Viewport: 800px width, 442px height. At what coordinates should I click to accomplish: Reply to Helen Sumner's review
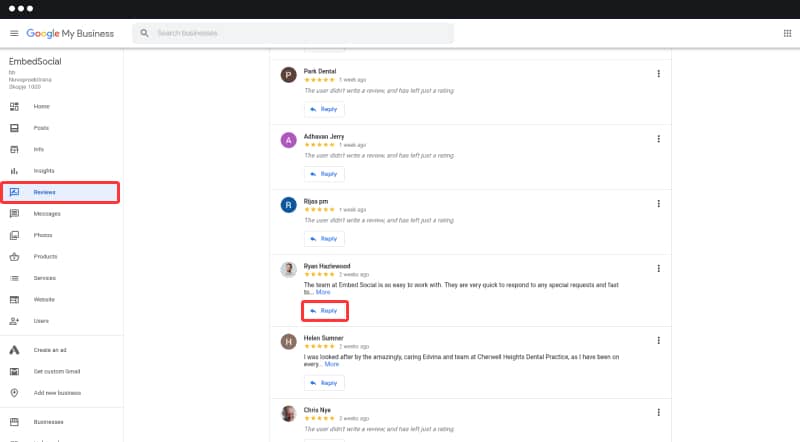point(324,383)
